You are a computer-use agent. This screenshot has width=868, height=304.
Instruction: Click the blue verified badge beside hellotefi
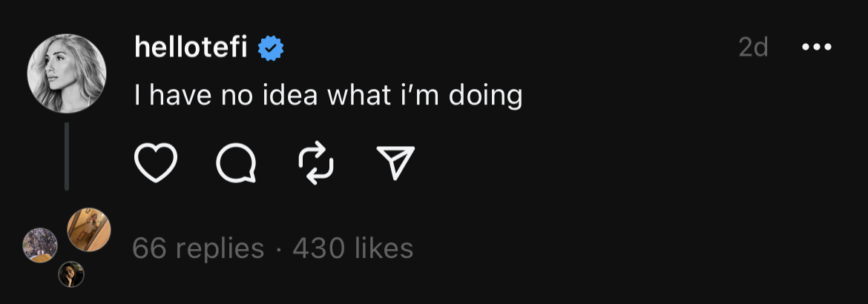(271, 49)
